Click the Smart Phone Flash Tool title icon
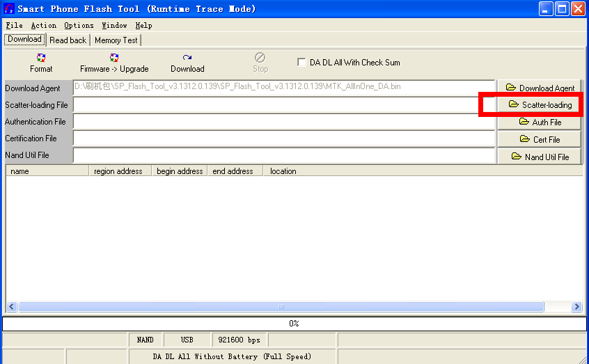Viewport: 589px width, 364px height. tap(8, 8)
